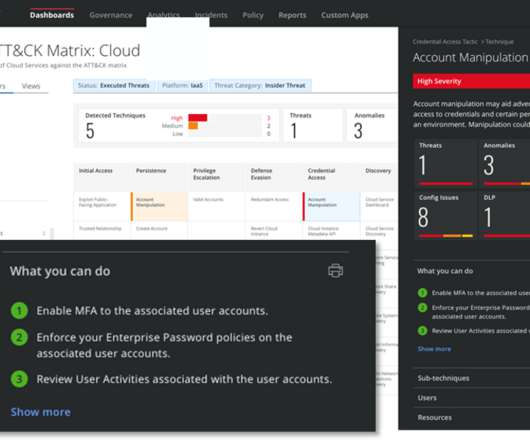The image size is (530, 442).
Task: Click the Discovery column header
Action: pyautogui.click(x=378, y=171)
